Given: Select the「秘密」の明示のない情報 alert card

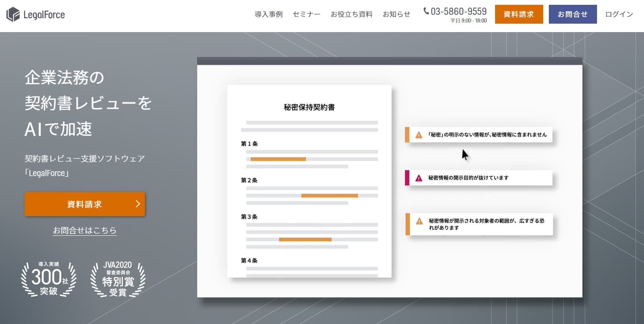Looking at the screenshot, I should point(479,135).
